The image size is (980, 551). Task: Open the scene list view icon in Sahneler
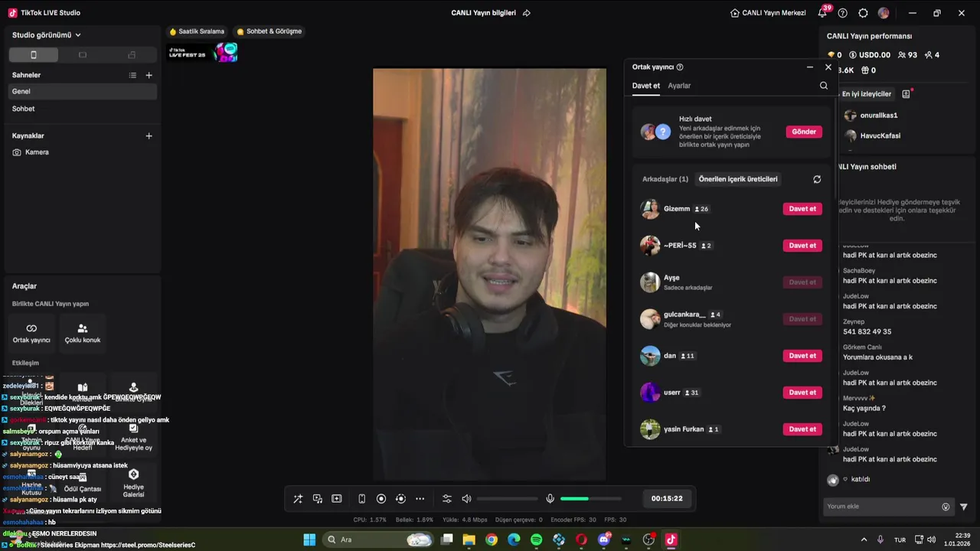(132, 75)
